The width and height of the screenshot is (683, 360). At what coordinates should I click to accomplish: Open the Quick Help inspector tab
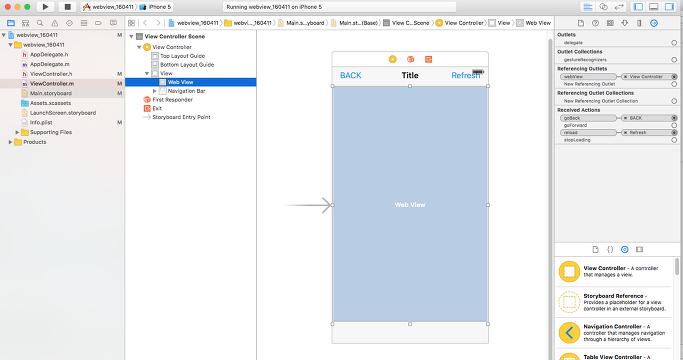point(595,23)
